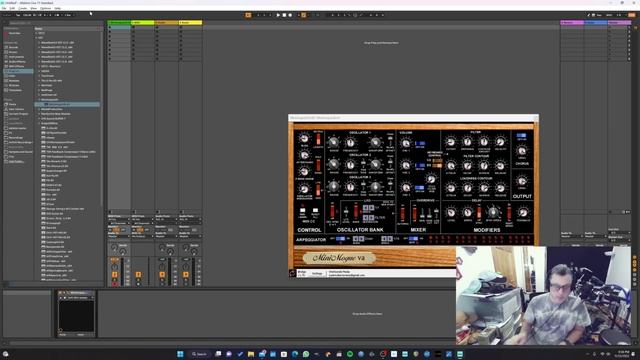Toggle the blue Chorus on/off switch
This screenshot has width=640, height=360.
point(522,136)
